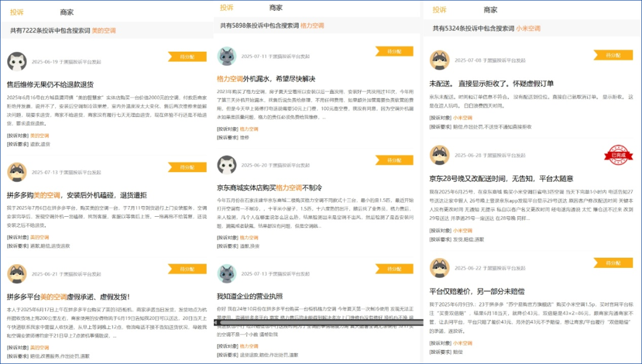Click avatar of 平台仅赔差价 complaint
The height and width of the screenshot is (364, 642).
point(439,268)
